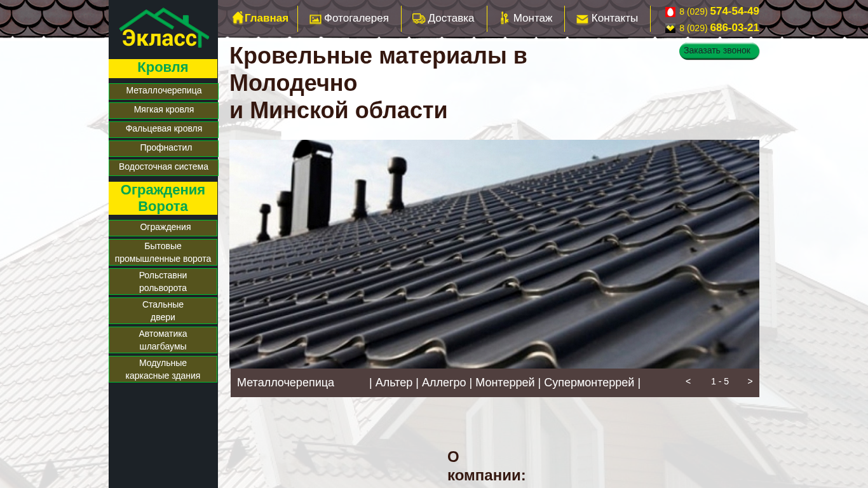Viewport: 868px width, 488px height.
Task: Click the Заказать звонок button
Action: click(719, 51)
